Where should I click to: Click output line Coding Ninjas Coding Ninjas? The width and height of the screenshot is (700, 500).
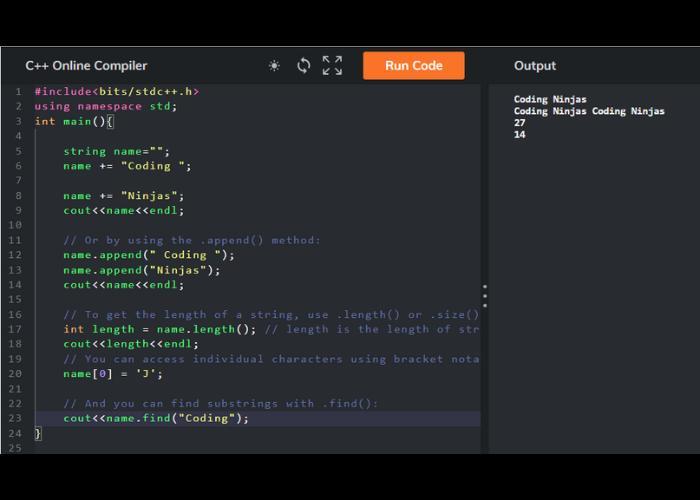tap(589, 111)
